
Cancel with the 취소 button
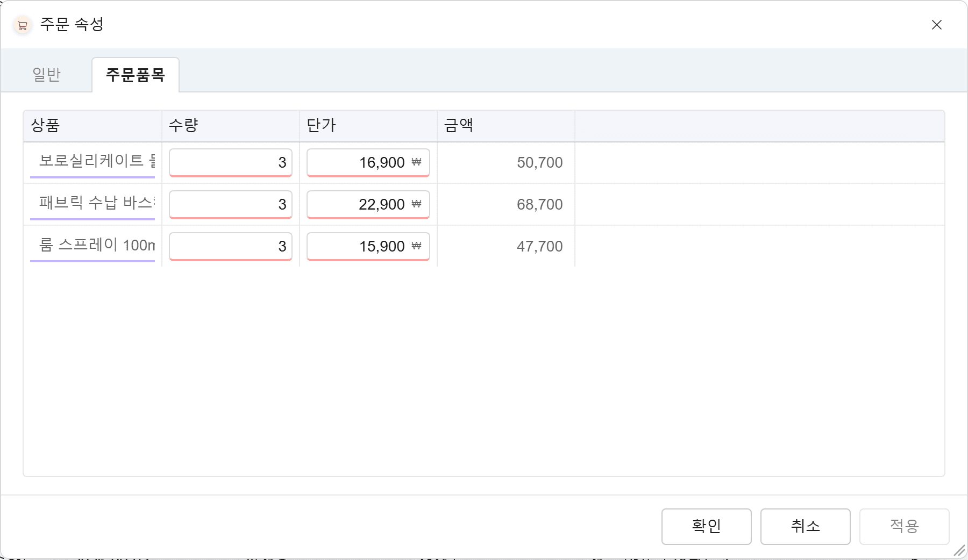tap(806, 527)
